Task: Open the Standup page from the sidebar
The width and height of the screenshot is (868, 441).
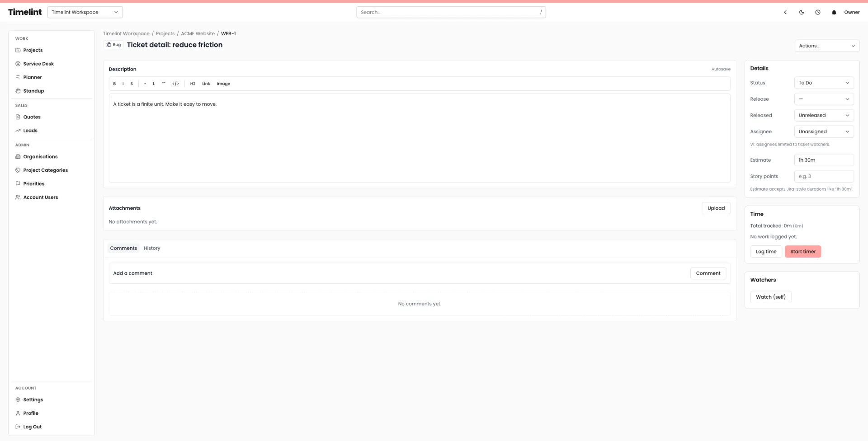Action: point(33,91)
